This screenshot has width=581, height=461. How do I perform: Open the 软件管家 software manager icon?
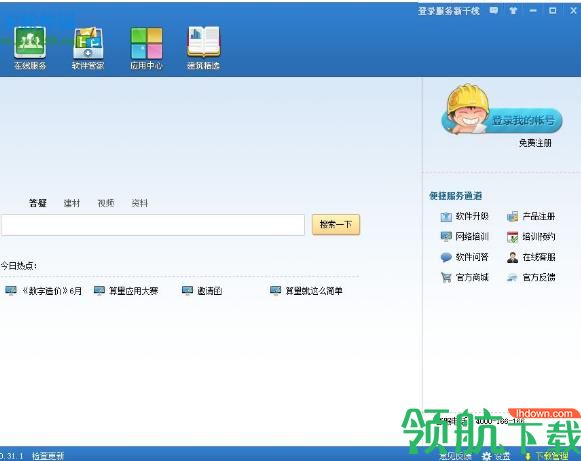click(88, 43)
